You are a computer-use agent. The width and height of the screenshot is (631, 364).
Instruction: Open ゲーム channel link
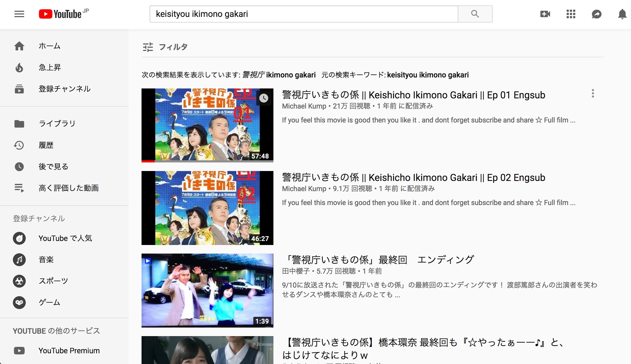point(64,303)
